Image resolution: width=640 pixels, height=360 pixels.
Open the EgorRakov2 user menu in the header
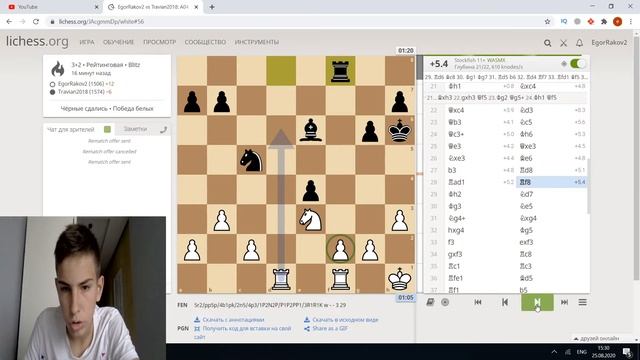coord(609,42)
